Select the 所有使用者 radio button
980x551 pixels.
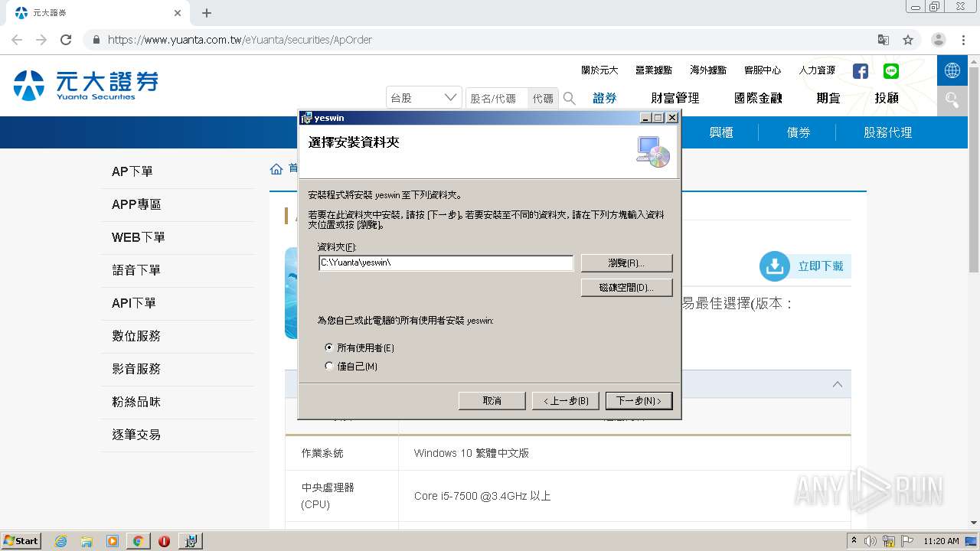(329, 347)
